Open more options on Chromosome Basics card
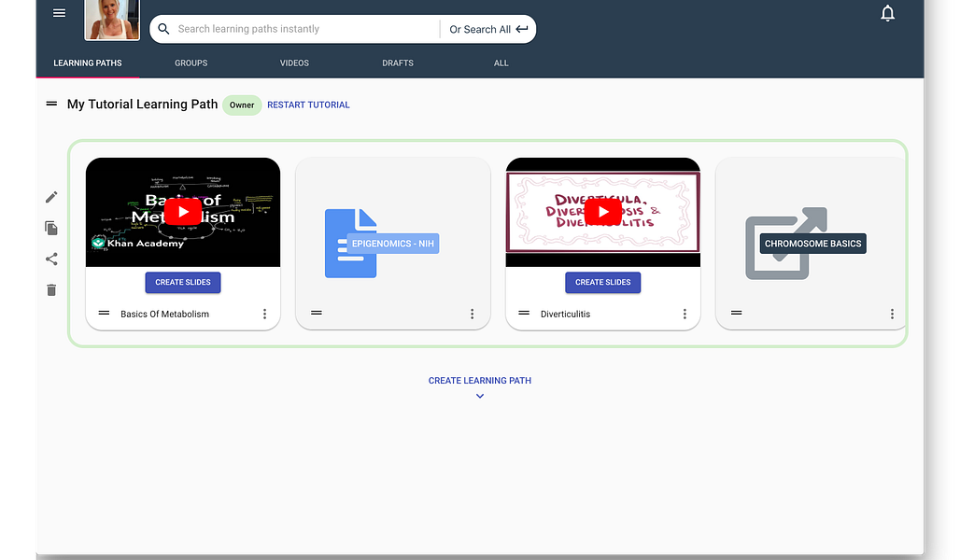This screenshot has height=560, width=960. (x=892, y=314)
